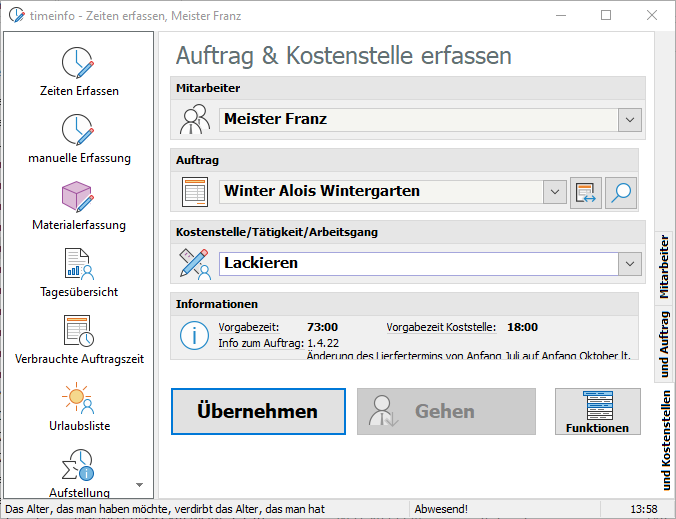Click the Auftrag list switch button
Screen dimensions: 676x519
tap(586, 192)
